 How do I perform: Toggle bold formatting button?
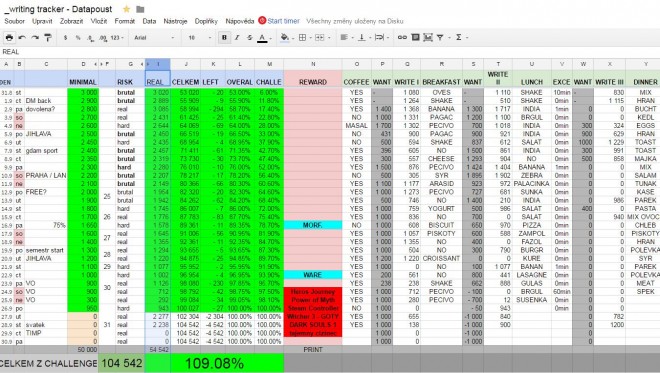coord(224,37)
